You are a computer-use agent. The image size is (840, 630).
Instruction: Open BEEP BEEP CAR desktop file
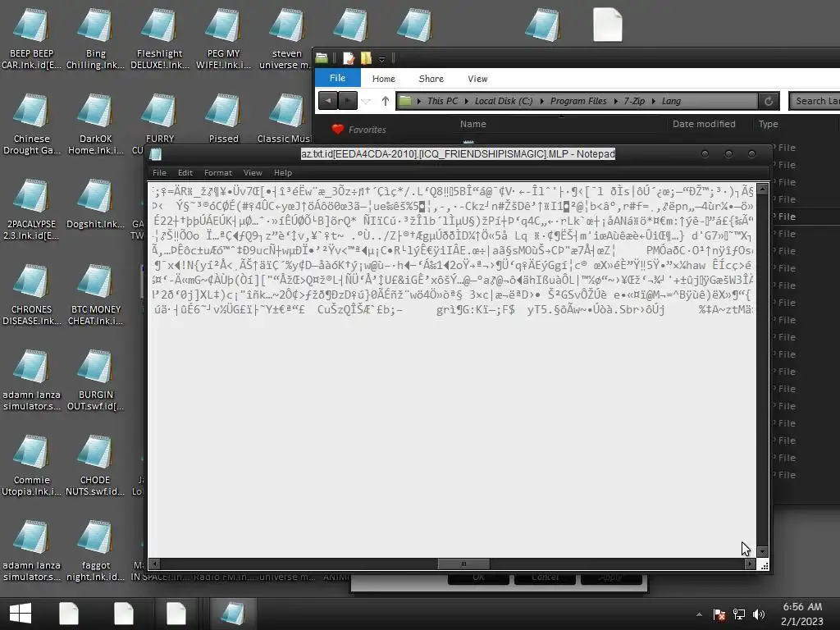click(x=31, y=39)
